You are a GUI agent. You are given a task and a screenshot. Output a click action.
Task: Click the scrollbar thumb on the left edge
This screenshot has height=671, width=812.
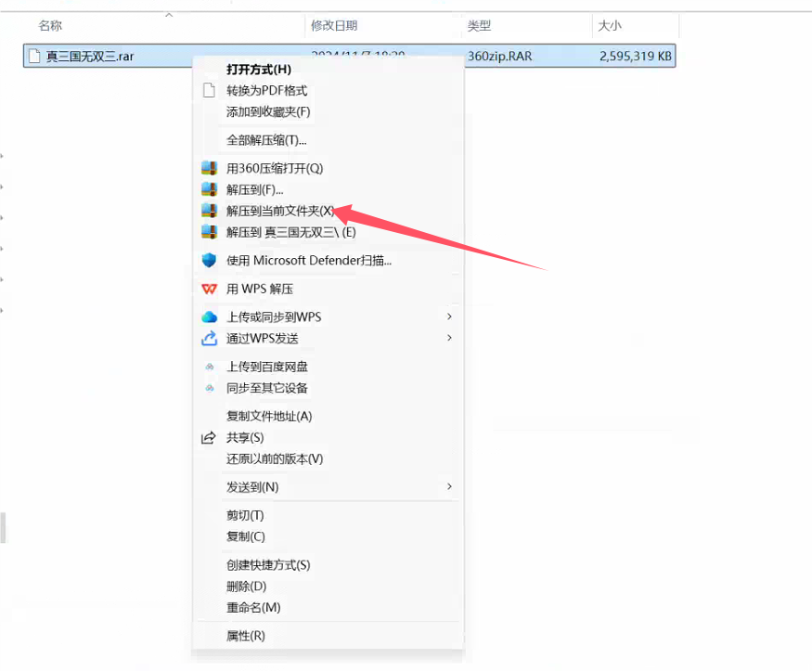click(3, 527)
